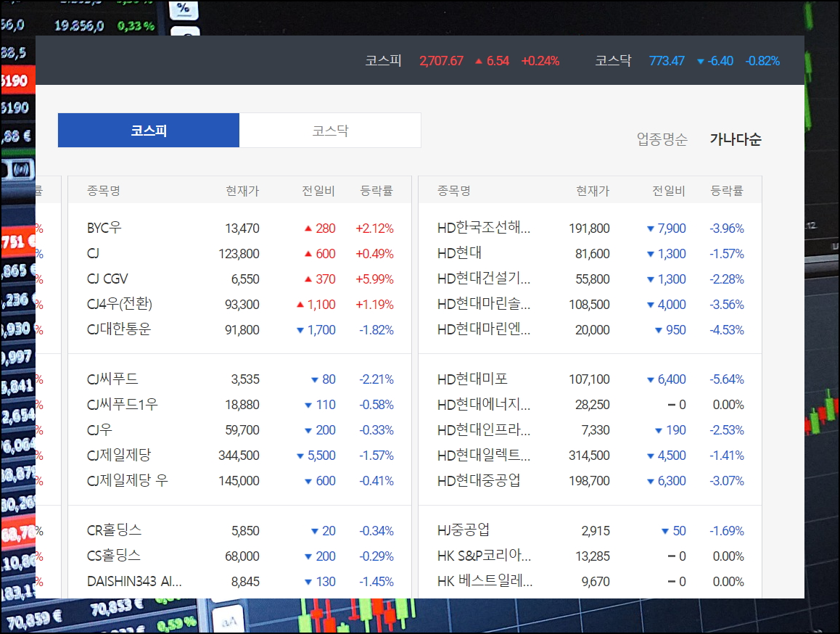Select the price 344,500 for CJ제일제당
Screen dimensions: 840x634
239,456
